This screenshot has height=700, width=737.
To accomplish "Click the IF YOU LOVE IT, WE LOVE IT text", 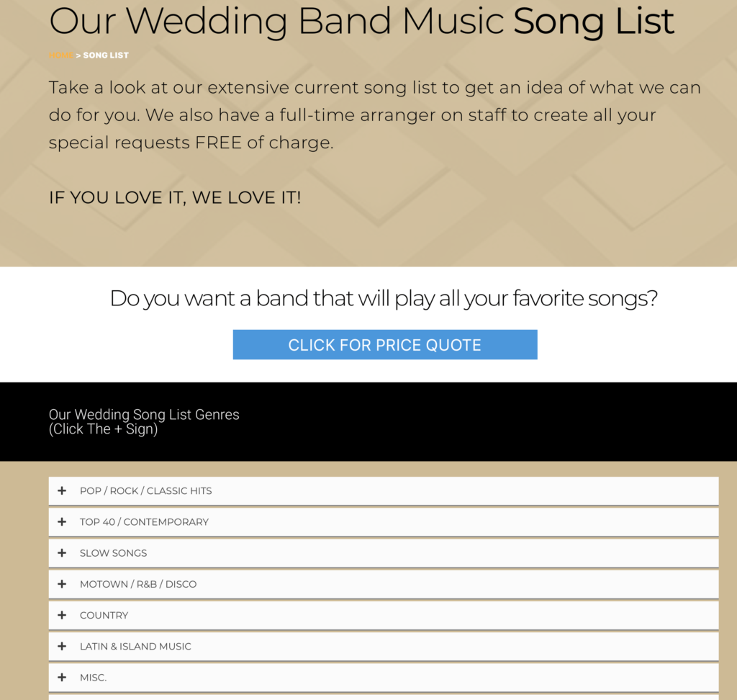I will coord(175,197).
